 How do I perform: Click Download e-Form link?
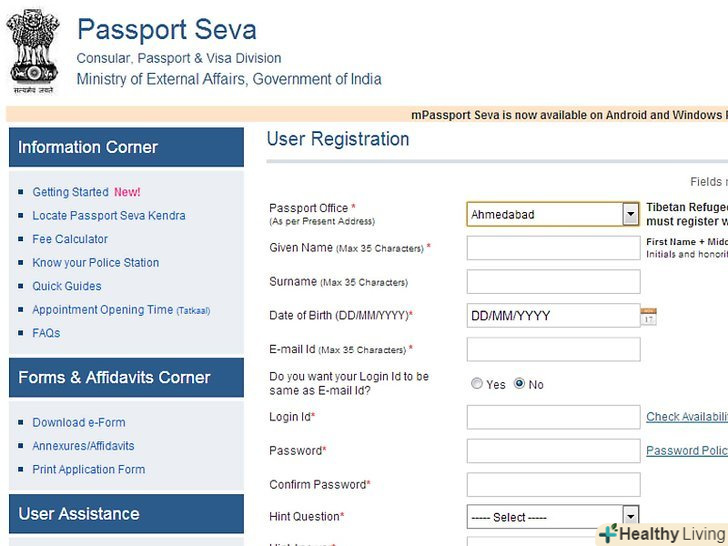click(x=79, y=423)
